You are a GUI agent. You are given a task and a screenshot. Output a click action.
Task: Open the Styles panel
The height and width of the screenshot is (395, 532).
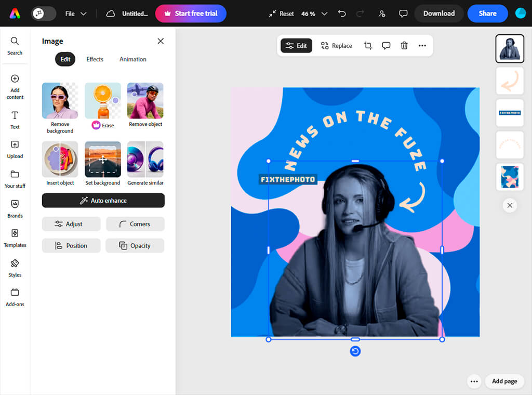click(15, 268)
